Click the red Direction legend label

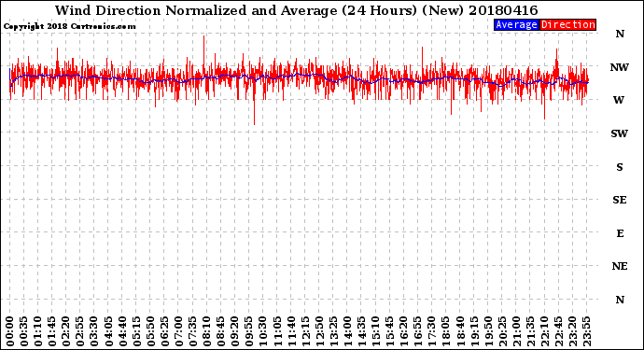[567, 24]
